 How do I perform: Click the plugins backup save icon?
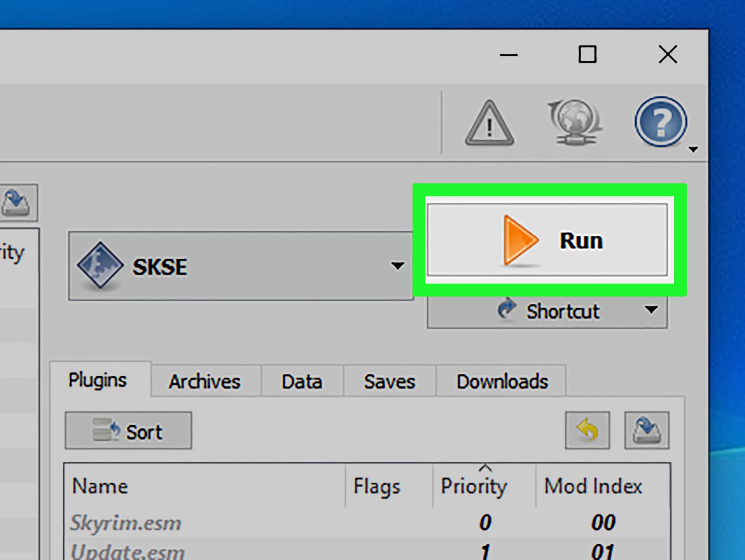pos(646,430)
